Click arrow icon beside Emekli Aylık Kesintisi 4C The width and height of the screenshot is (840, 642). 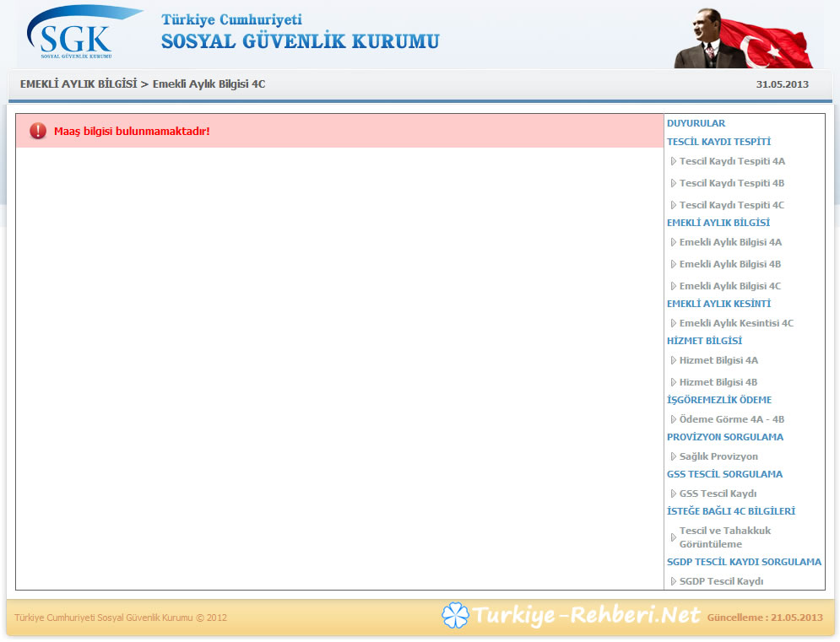673,323
